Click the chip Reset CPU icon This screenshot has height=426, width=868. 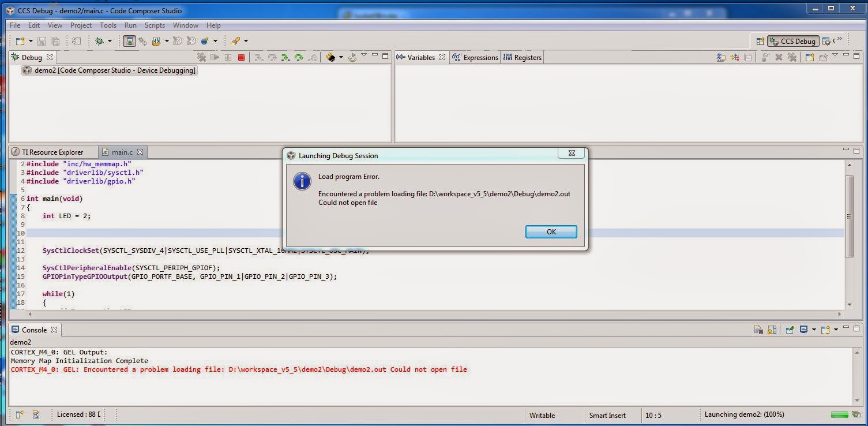tap(330, 57)
